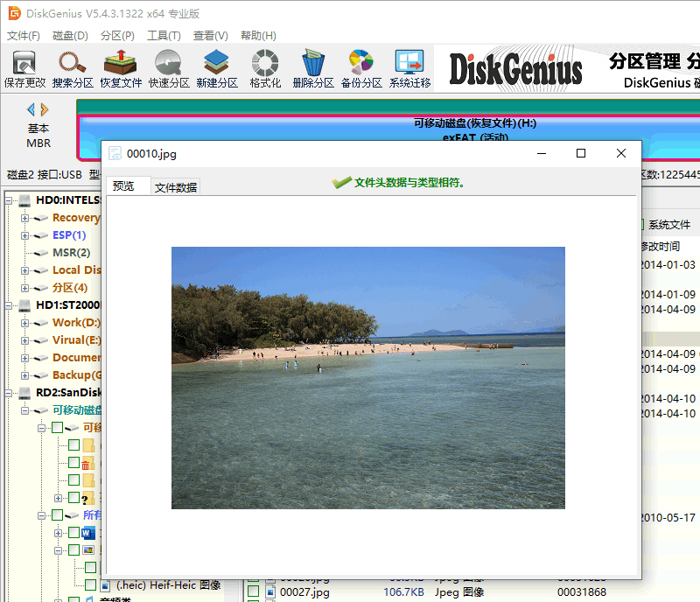
Task: Expand the Work(D:) partition entry
Action: (25, 322)
